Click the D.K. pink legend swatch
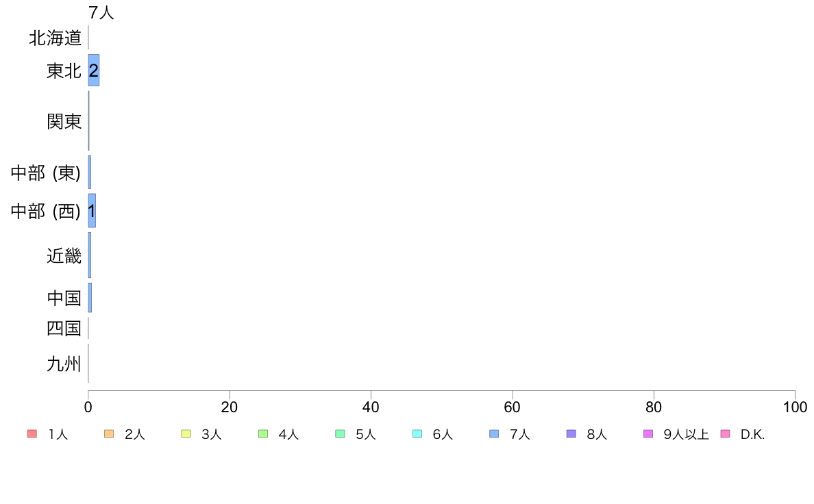814x504 pixels. coord(725,434)
